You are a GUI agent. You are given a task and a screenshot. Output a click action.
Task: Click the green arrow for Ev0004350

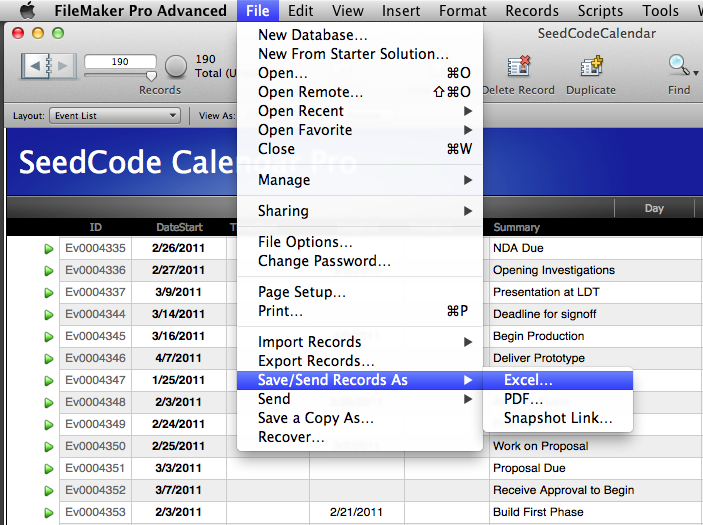[48, 447]
